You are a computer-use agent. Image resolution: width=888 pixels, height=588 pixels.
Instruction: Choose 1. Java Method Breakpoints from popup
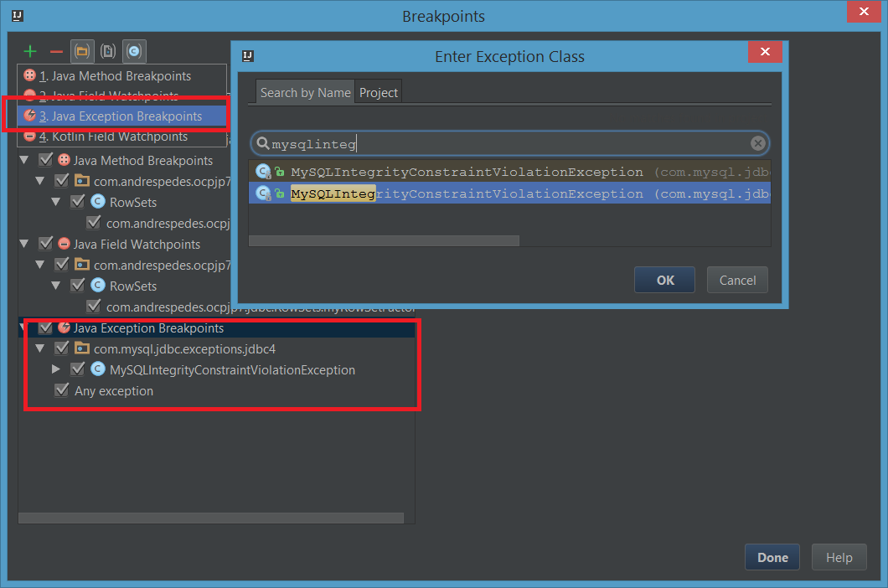click(x=121, y=75)
